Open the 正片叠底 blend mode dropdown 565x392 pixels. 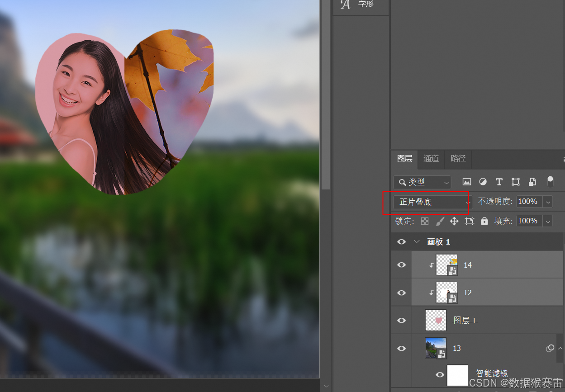432,202
